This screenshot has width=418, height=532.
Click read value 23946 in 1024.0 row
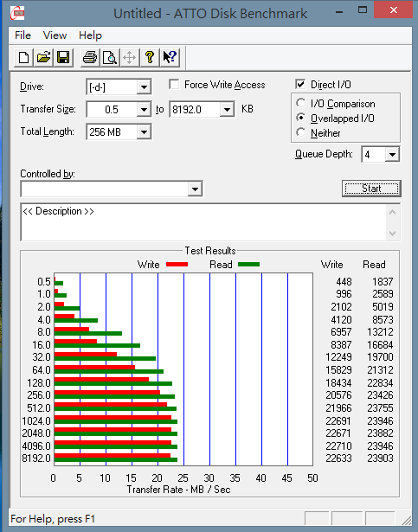[x=380, y=420]
